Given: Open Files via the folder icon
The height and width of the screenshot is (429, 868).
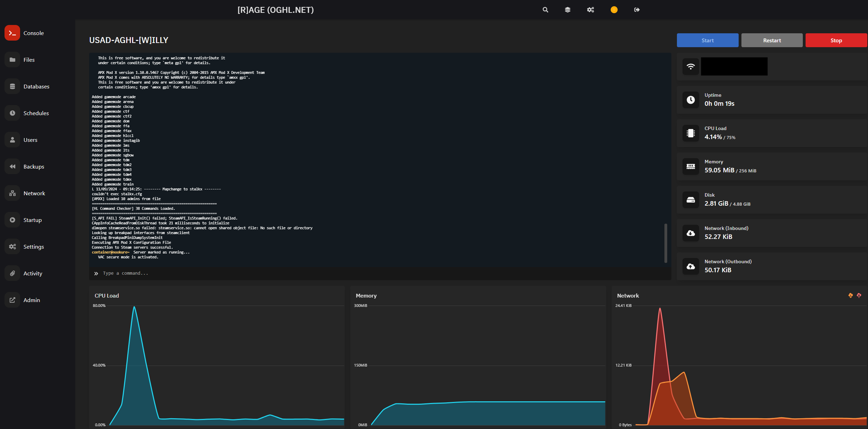Looking at the screenshot, I should tap(12, 60).
